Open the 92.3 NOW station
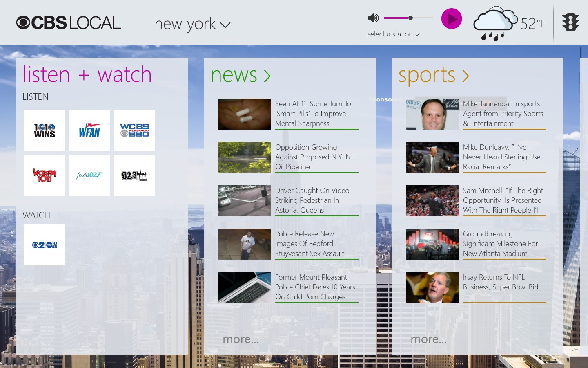 point(134,175)
